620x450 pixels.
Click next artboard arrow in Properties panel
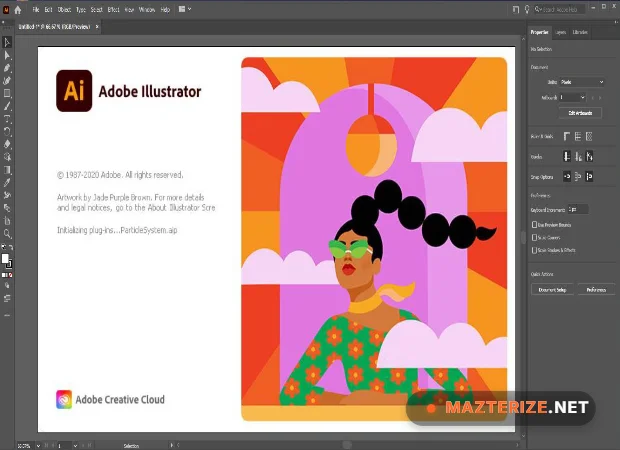600,98
